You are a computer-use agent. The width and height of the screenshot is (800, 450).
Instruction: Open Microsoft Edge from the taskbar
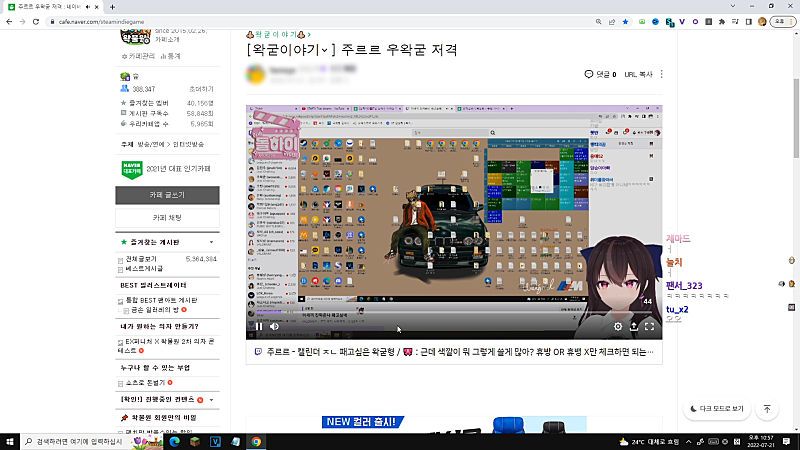tap(174, 442)
